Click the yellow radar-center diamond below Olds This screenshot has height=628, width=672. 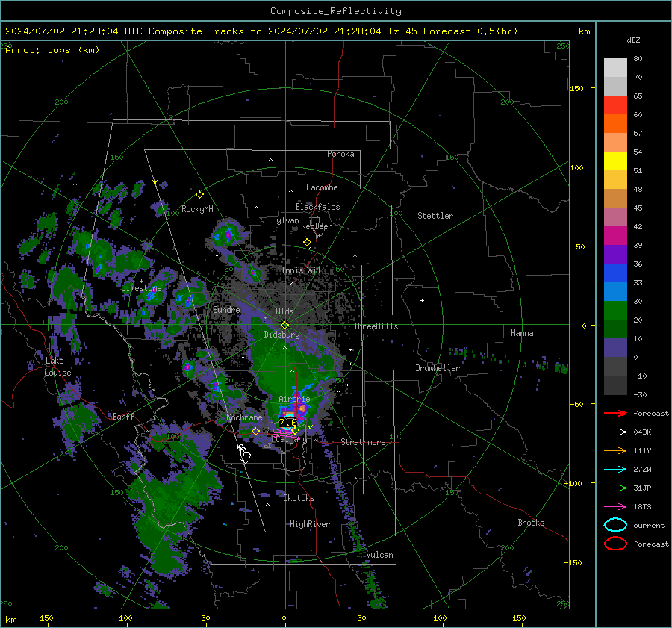pyautogui.click(x=284, y=325)
